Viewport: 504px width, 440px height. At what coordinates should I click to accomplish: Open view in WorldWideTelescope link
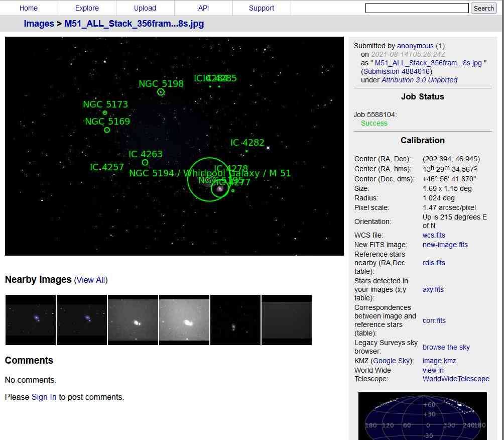point(456,375)
